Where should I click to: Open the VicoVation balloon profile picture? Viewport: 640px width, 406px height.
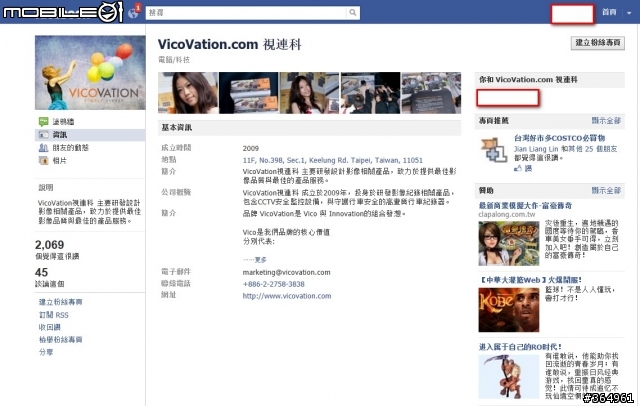pos(90,73)
